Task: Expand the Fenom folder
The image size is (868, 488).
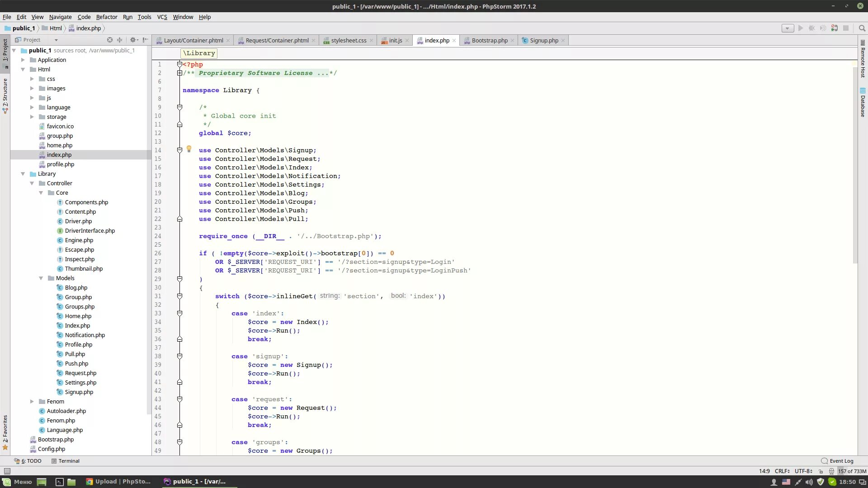Action: 32,401
